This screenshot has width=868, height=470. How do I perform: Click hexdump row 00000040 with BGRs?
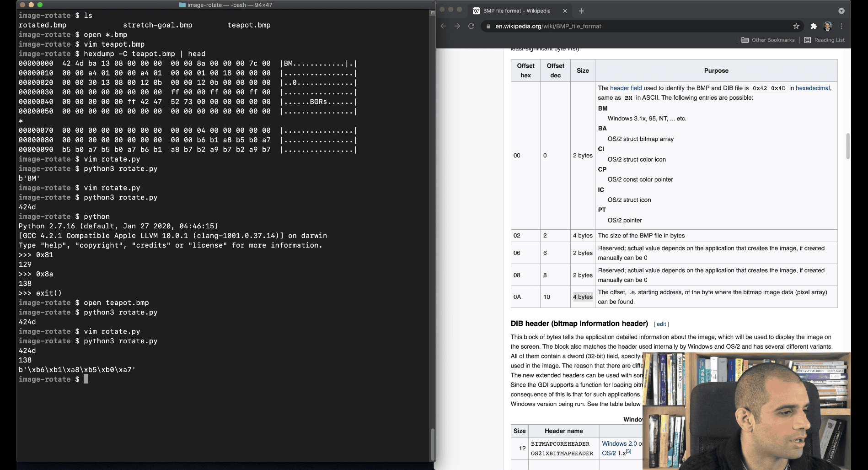pyautogui.click(x=188, y=102)
